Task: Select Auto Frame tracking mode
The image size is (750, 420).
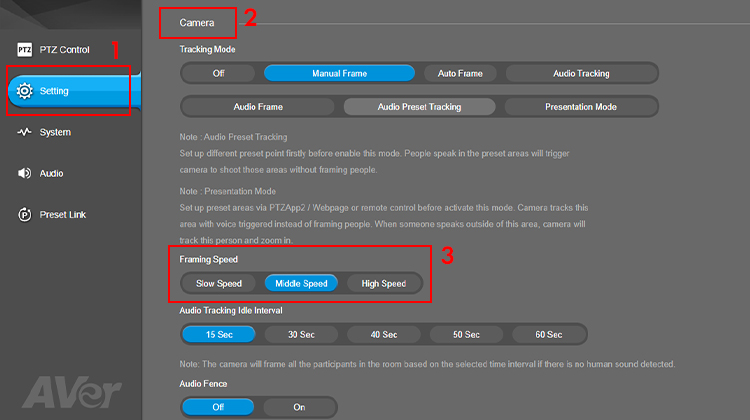Action: click(x=459, y=73)
